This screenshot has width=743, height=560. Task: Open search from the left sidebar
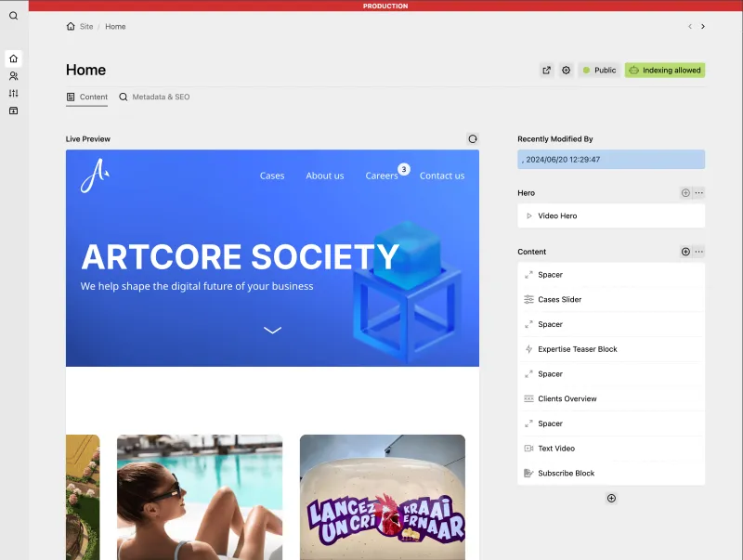click(x=13, y=16)
